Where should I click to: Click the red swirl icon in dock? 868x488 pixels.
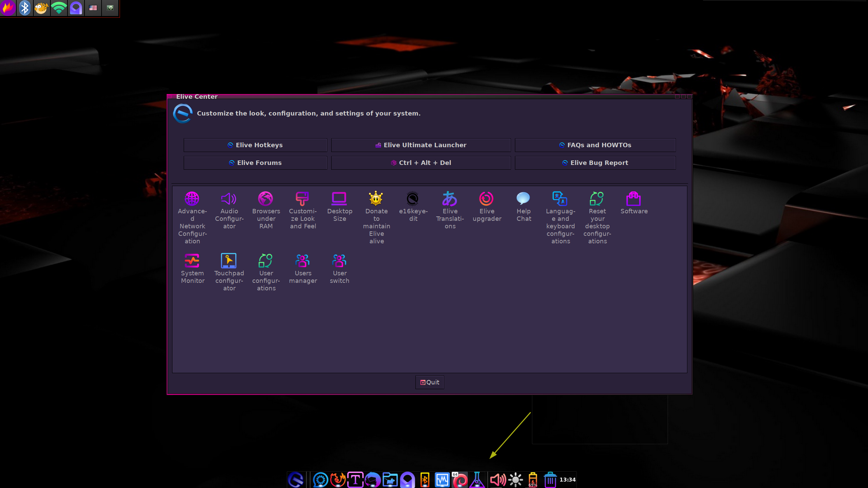460,479
